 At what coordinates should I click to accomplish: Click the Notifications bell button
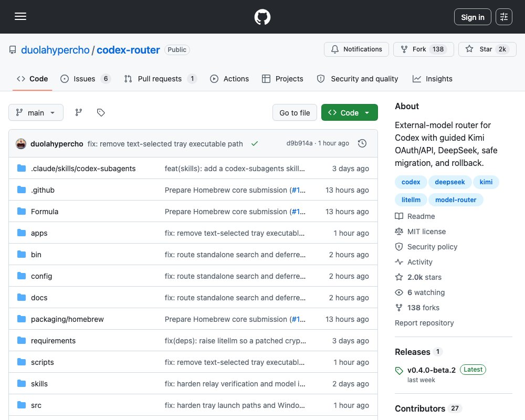coord(356,49)
